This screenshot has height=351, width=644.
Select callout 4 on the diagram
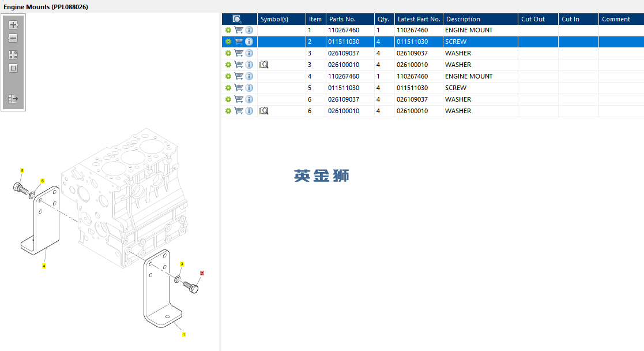click(x=44, y=266)
